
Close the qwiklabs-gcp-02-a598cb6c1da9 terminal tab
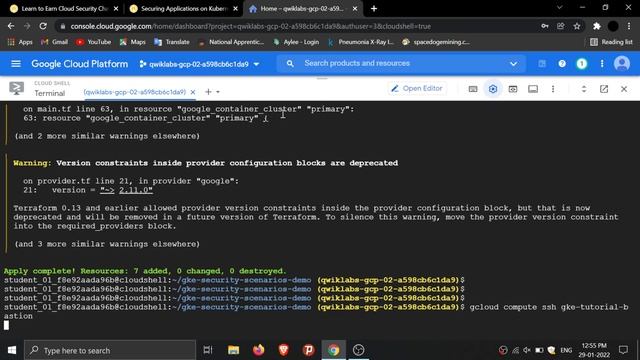(193, 92)
